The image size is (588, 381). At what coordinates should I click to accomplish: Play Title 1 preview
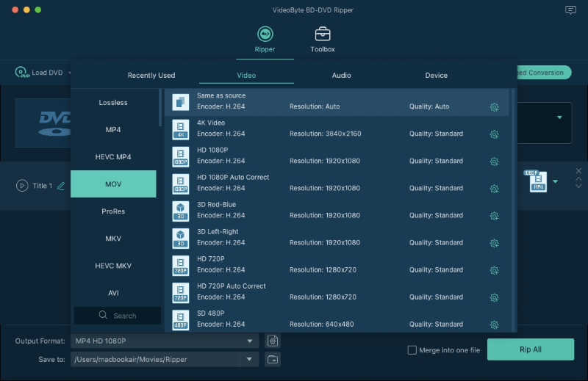tap(22, 186)
